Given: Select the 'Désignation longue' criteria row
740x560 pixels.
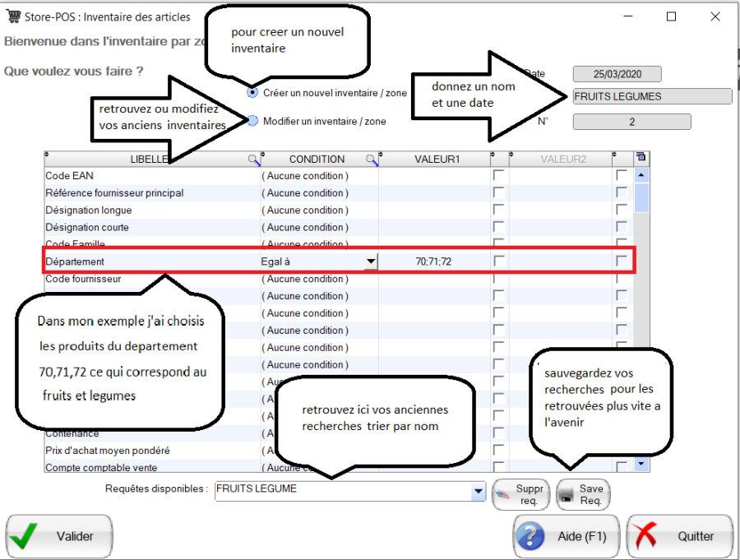Looking at the screenshot, I should point(123,210).
